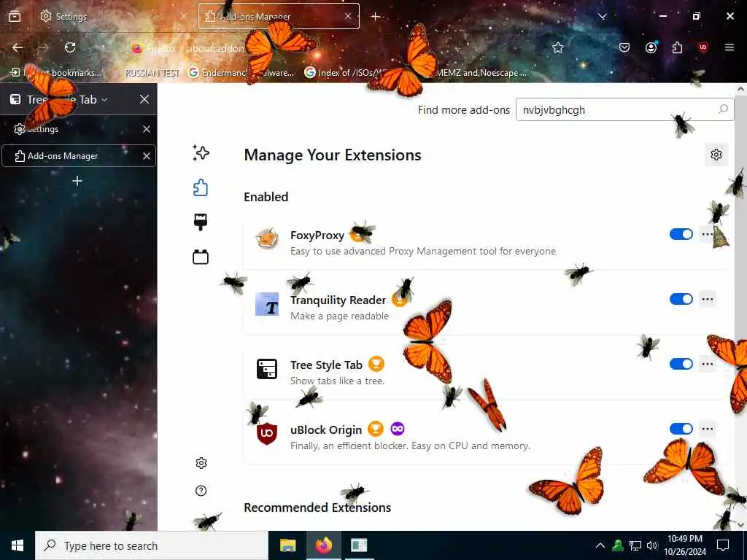Open the Recommendations category in add-ons sidebar
Image resolution: width=747 pixels, height=560 pixels.
[201, 153]
